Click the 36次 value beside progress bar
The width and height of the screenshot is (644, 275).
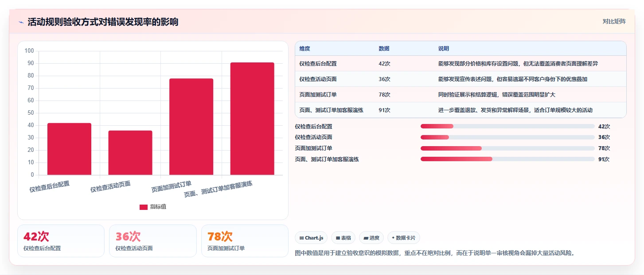click(604, 137)
